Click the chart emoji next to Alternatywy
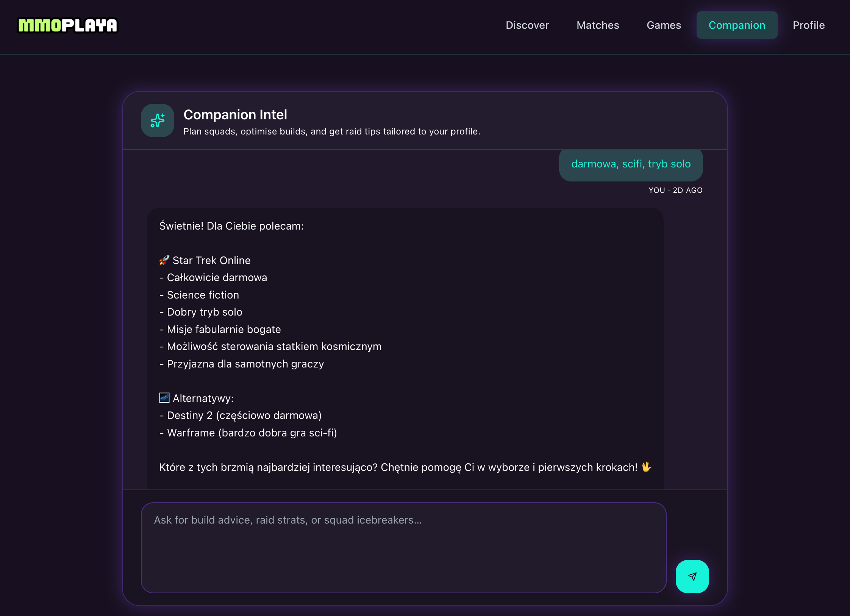Viewport: 850px width, 616px height. [164, 398]
